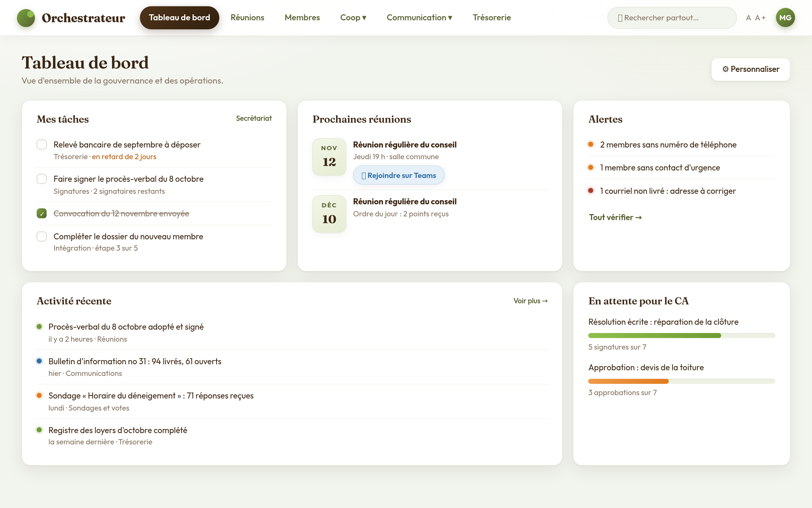The width and height of the screenshot is (812, 508).
Task: Open the Tableau de bord tab
Action: pyautogui.click(x=179, y=18)
